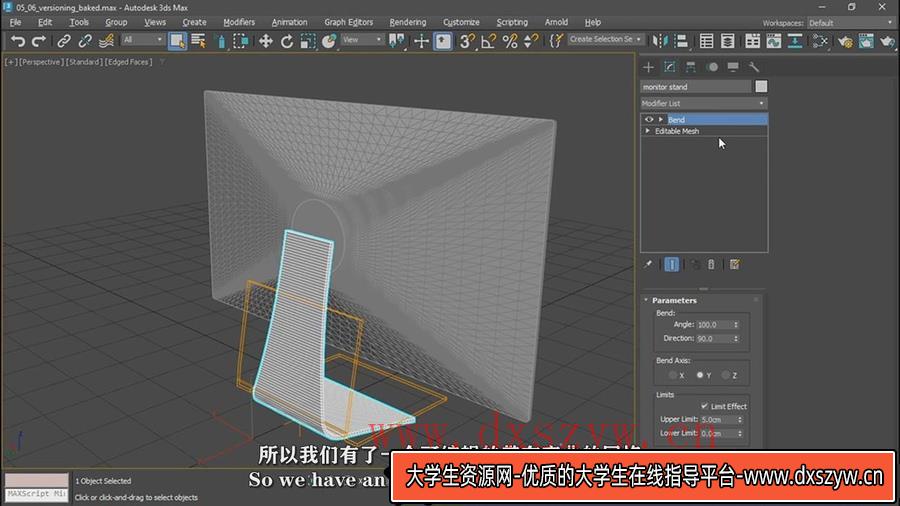Collapse the Parameters rollout
The height and width of the screenshot is (506, 900).
pyautogui.click(x=646, y=300)
